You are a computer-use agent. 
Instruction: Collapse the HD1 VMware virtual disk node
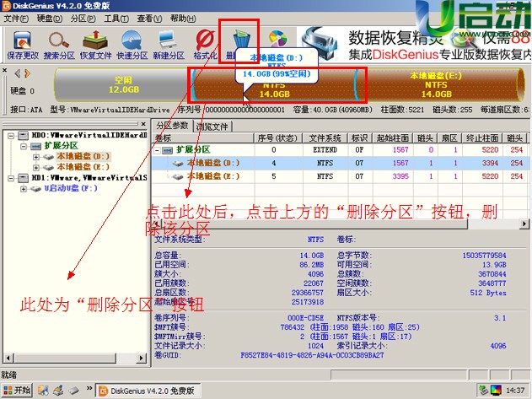point(11,178)
